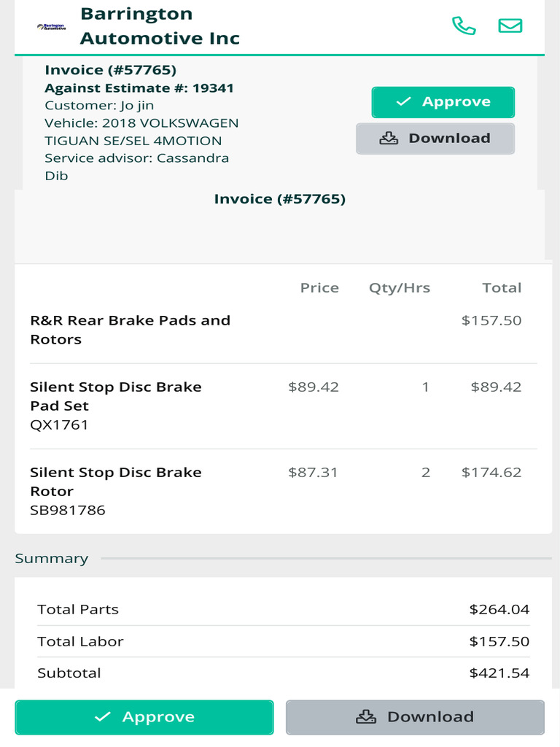Click part number SB981786

68,510
